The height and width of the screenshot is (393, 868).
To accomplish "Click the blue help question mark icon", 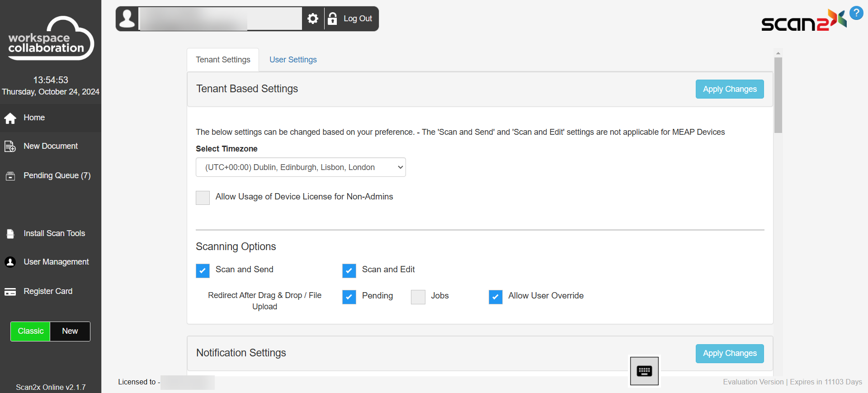I will tap(856, 13).
